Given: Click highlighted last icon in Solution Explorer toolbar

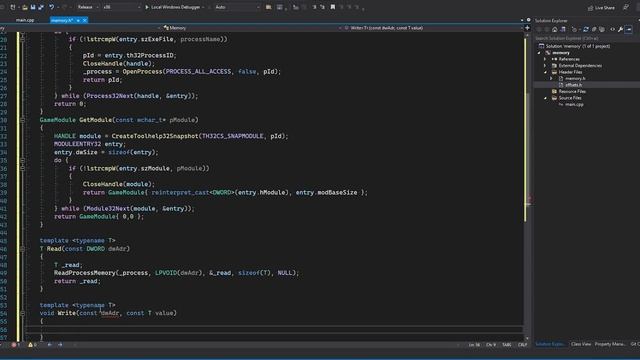Looking at the screenshot, I should click(x=629, y=29).
